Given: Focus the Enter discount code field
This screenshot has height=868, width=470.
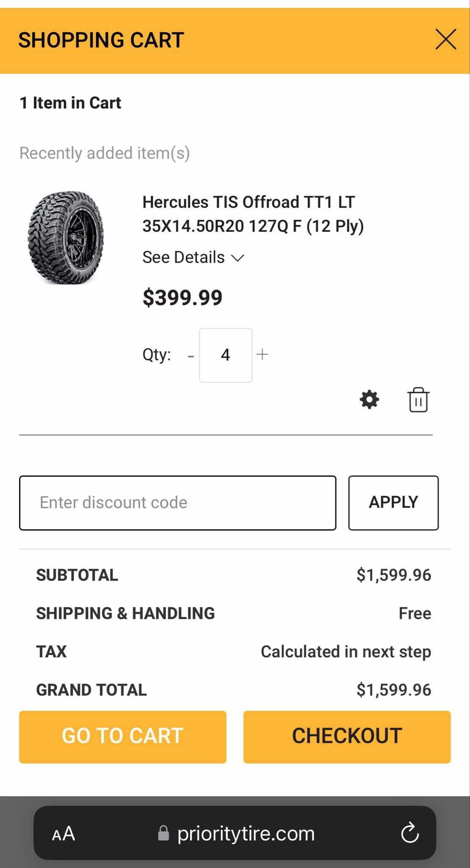Looking at the screenshot, I should click(178, 503).
